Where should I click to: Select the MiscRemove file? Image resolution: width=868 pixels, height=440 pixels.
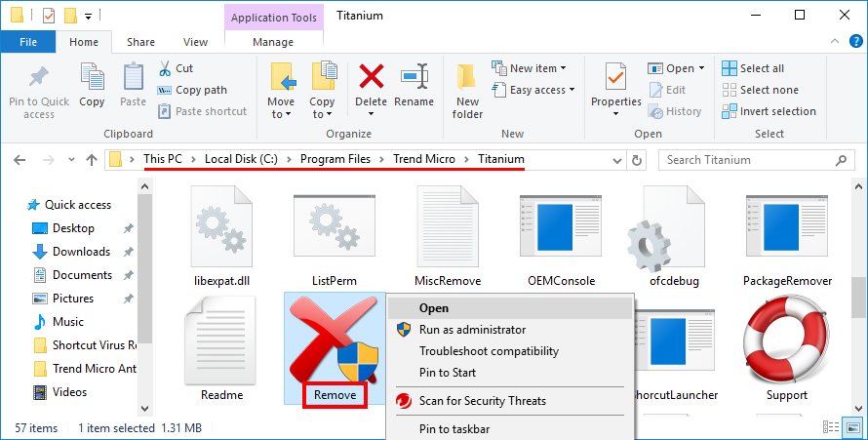point(448,236)
